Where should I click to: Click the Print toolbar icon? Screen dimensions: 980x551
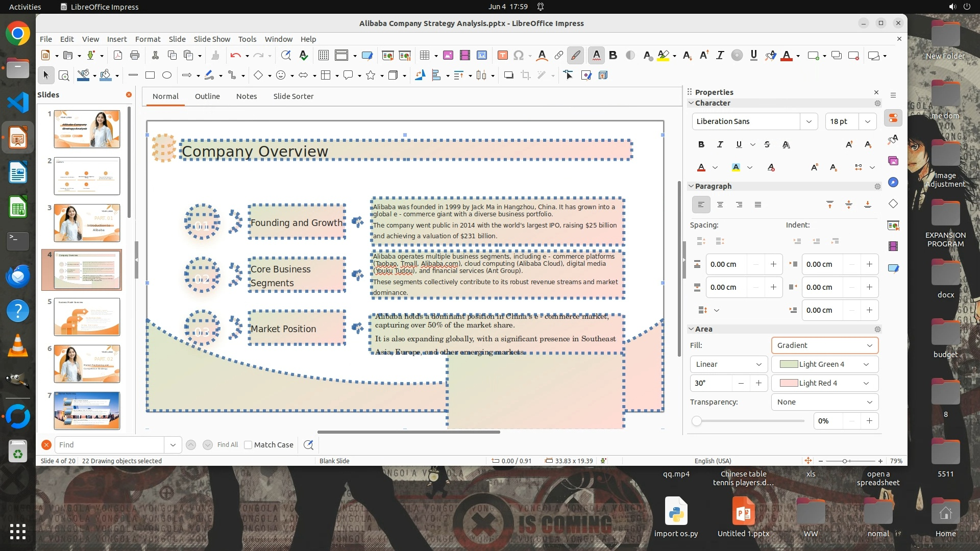click(135, 56)
